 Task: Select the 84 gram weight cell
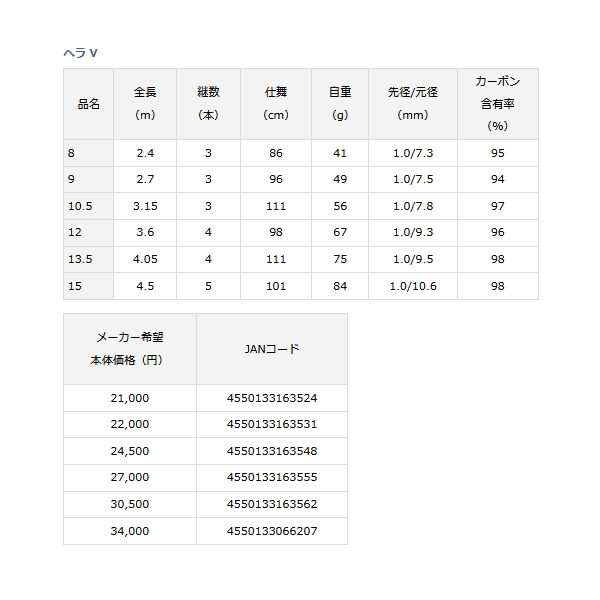340,286
